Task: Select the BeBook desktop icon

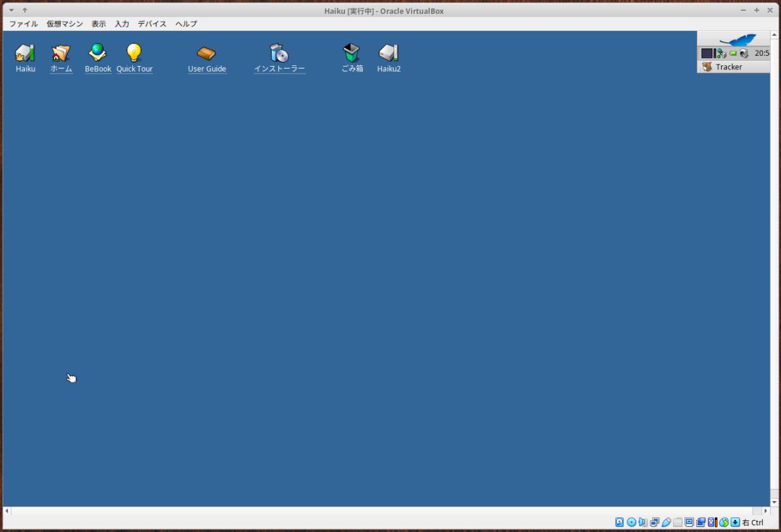Action: pos(98,58)
